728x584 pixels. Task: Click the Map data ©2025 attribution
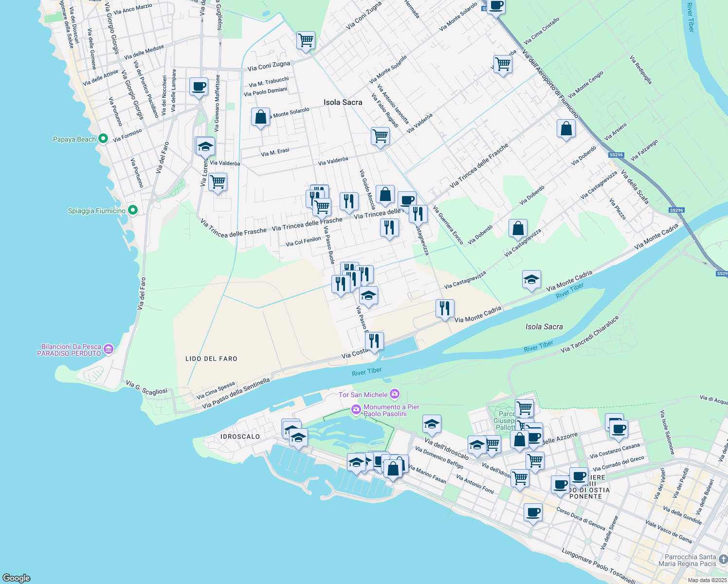707,580
